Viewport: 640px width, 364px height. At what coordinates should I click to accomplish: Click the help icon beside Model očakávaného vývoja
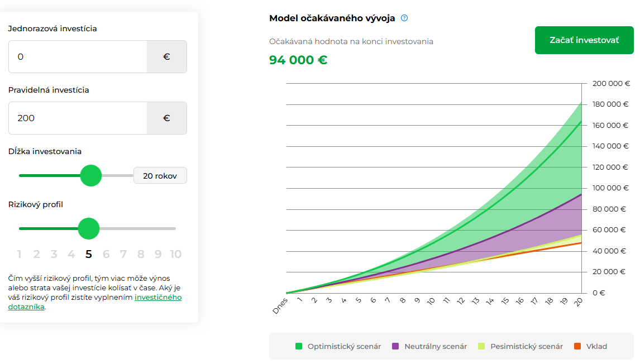404,18
